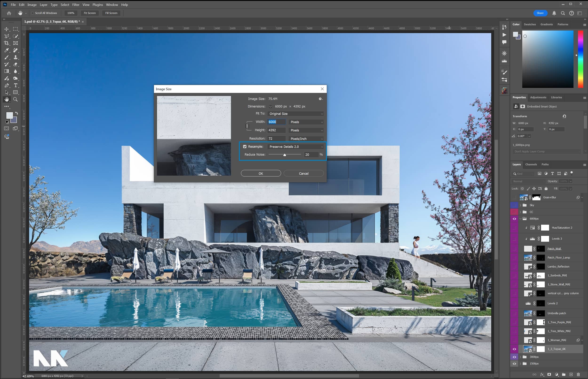
Task: Switch to the Channels tab
Action: (x=531, y=164)
